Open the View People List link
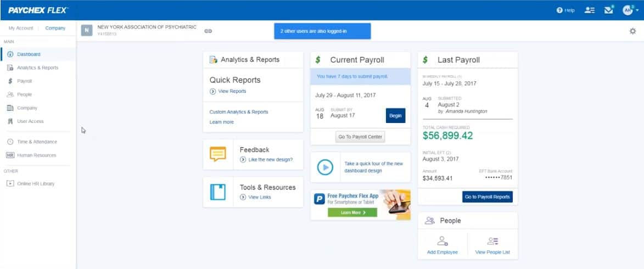Viewport: 644px width, 269px height. point(492,252)
